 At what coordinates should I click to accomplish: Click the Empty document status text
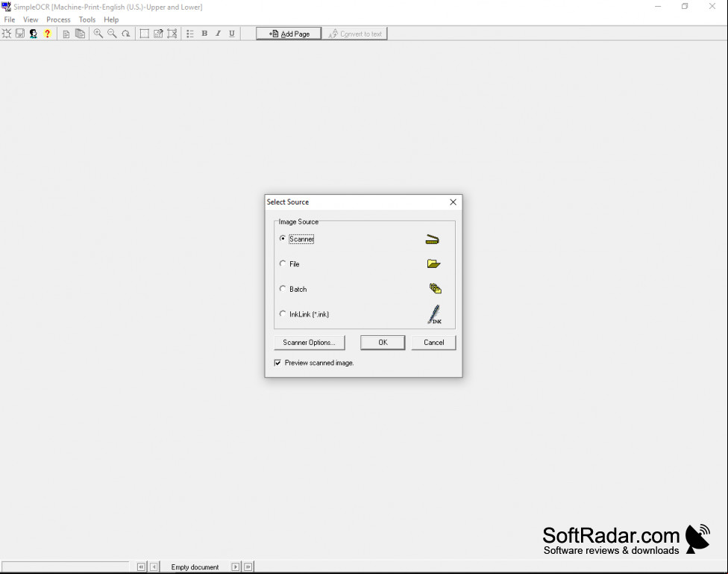[x=195, y=567]
